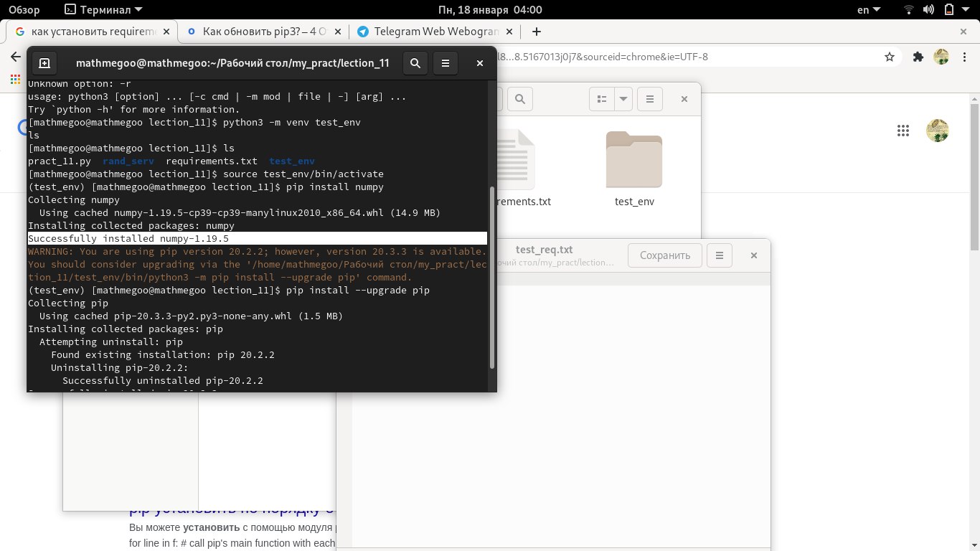Click the Сохранить button in the text editor
Image resolution: width=980 pixels, height=551 pixels.
(x=665, y=255)
